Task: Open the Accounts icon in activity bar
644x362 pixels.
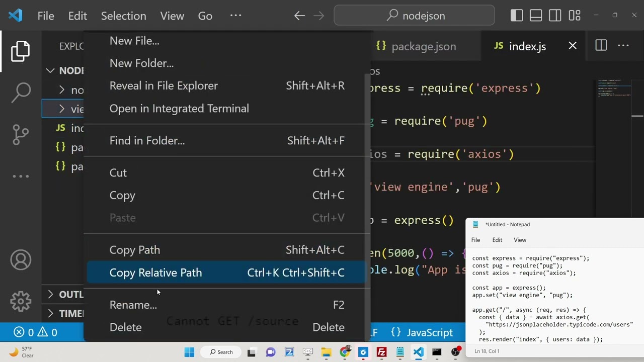Action: pyautogui.click(x=21, y=260)
